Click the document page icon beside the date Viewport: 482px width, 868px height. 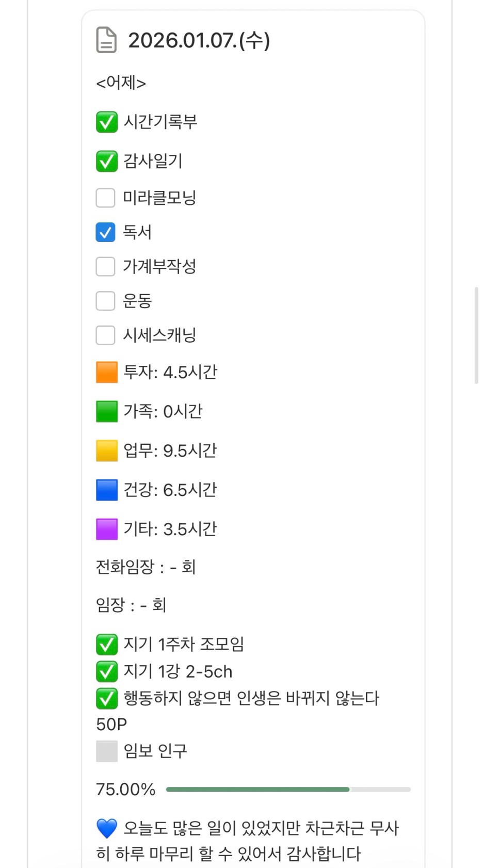tap(106, 40)
